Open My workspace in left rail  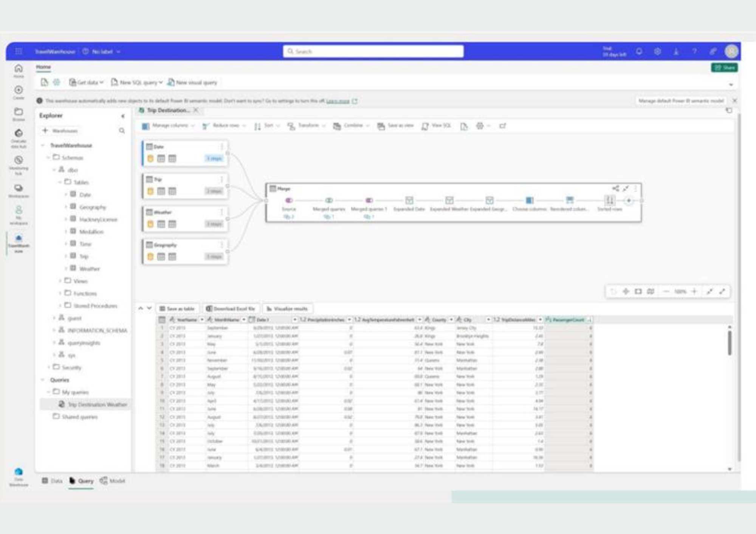coord(19,215)
